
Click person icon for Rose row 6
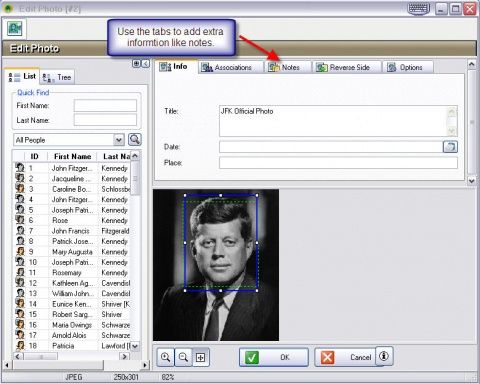point(20,220)
